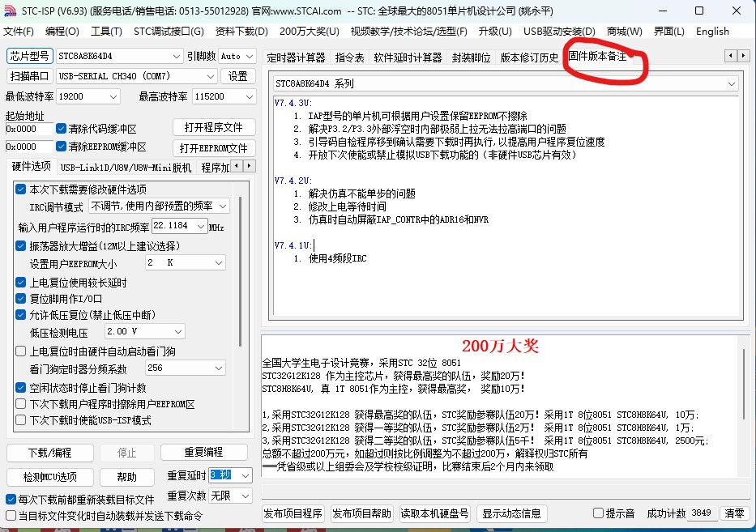Click 清零 success counter button

pyautogui.click(x=734, y=513)
